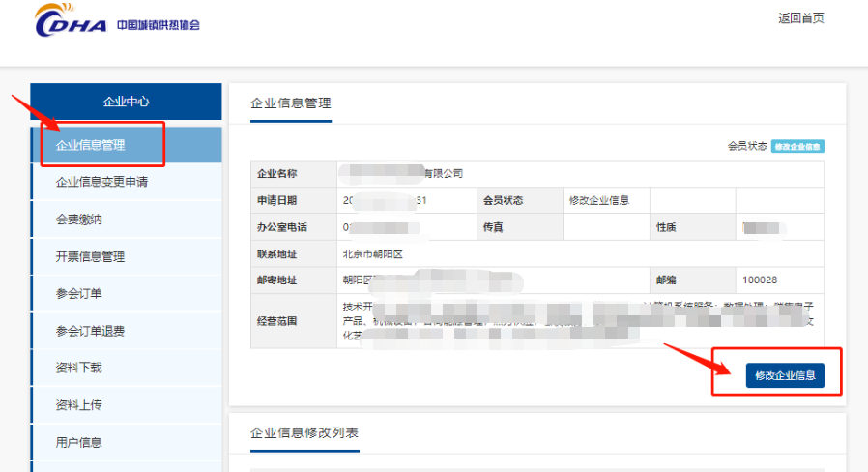Click the 企业名称 label cell
Screen dimensions: 868x472
click(294, 174)
